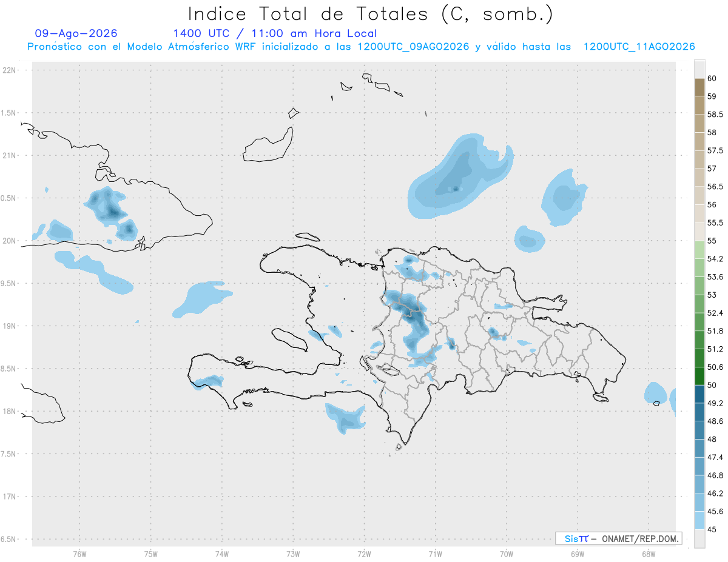Click the "68W" longitude label
This screenshot has width=728, height=562.
[x=649, y=554]
